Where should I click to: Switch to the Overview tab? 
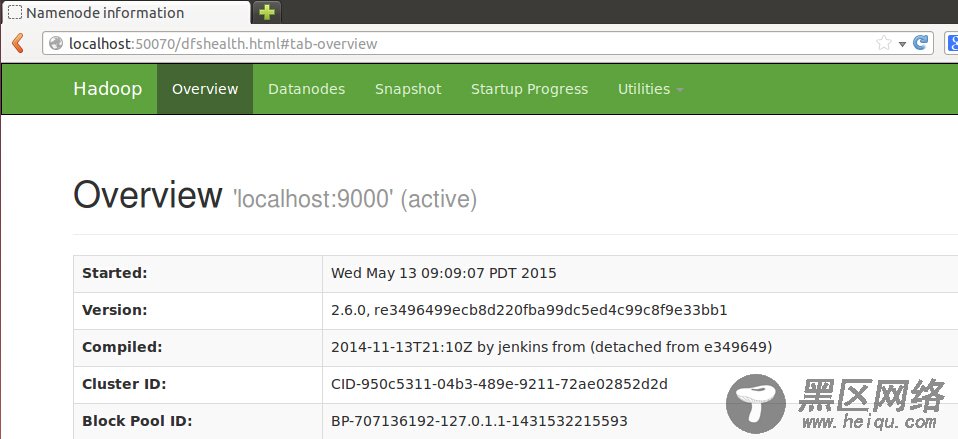[205, 89]
